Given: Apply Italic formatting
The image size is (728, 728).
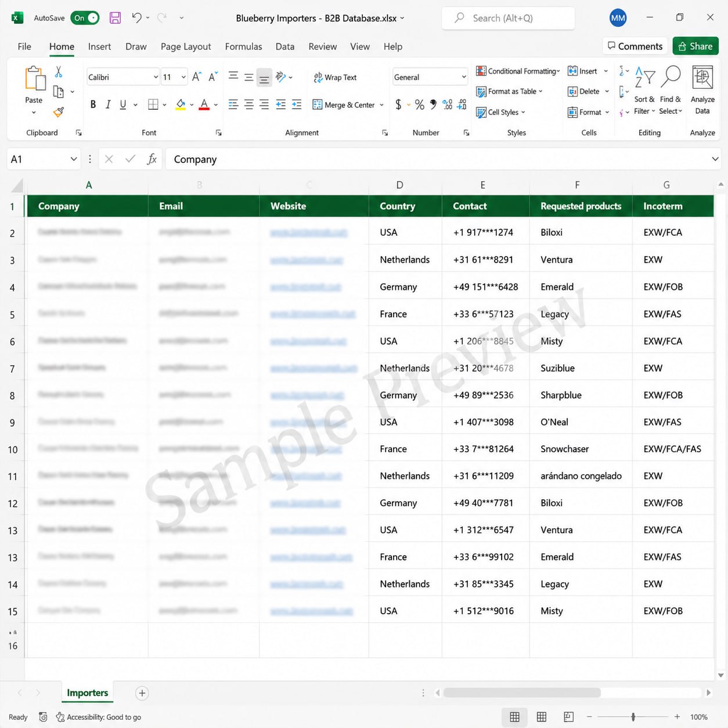Looking at the screenshot, I should [x=108, y=104].
